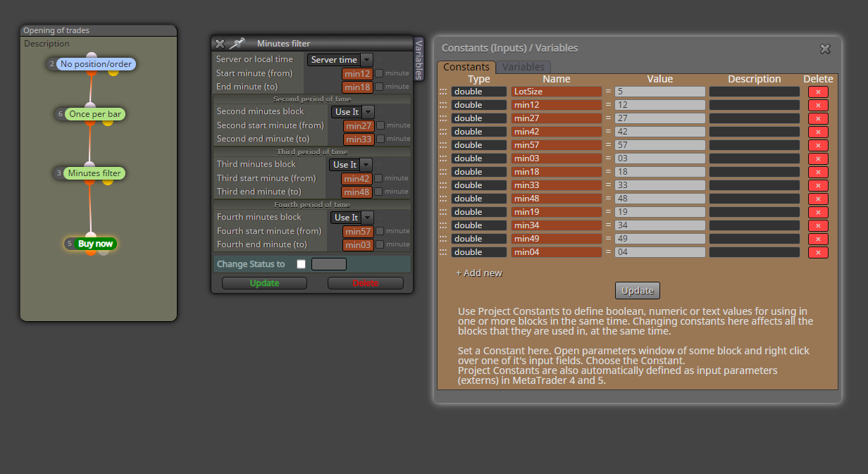Click the Opening of trades title bar
The width and height of the screenshot is (868, 474).
(x=99, y=30)
